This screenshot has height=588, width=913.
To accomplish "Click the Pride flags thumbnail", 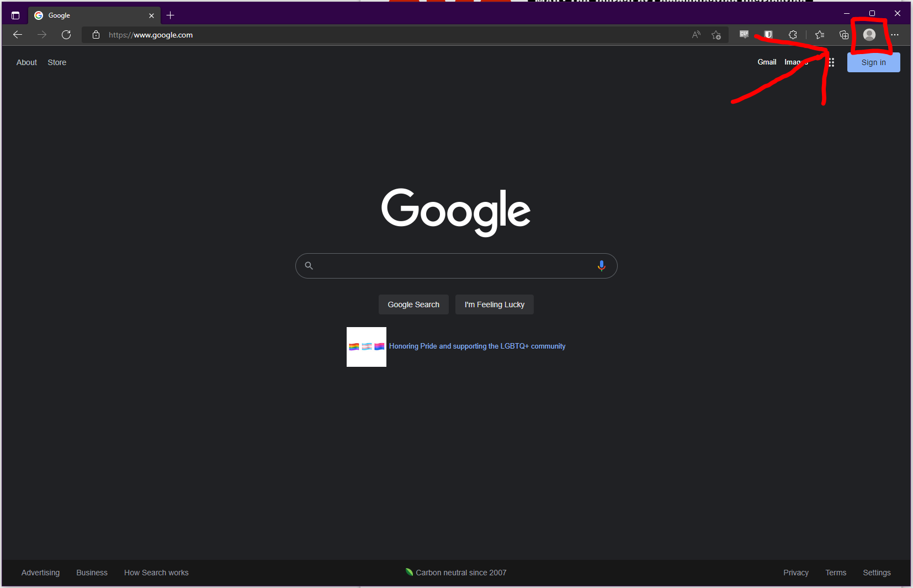I will (367, 347).
